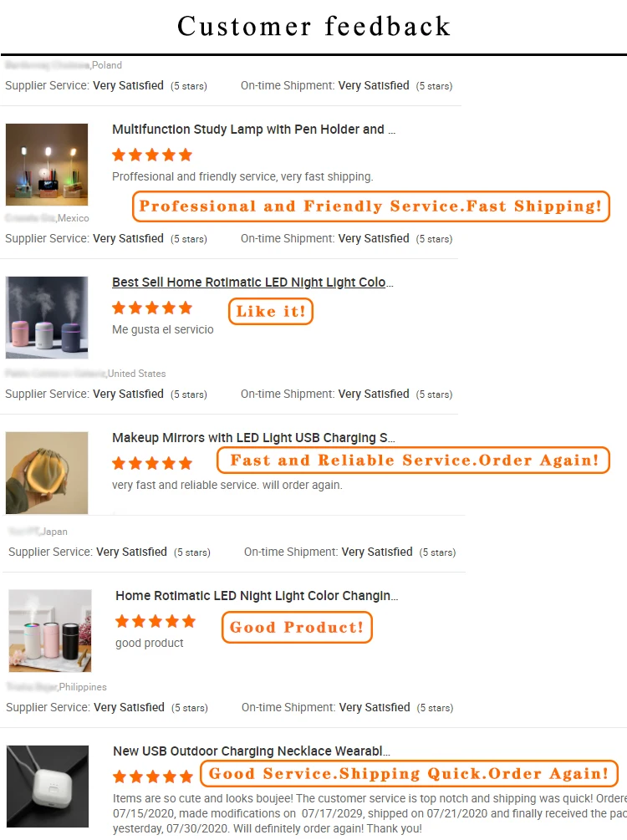Click the Fast and Reliable Service callout
Viewport: 627px width, 840px height.
(x=413, y=460)
